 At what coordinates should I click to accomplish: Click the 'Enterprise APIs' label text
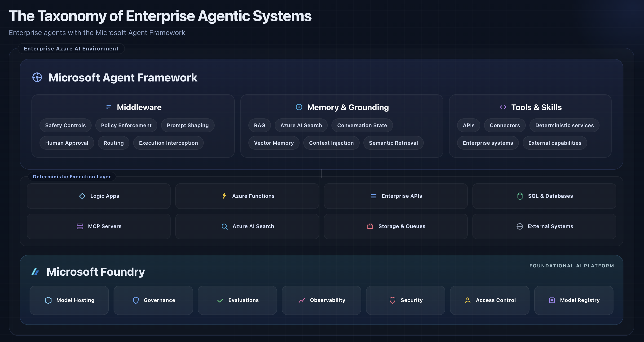(x=402, y=196)
